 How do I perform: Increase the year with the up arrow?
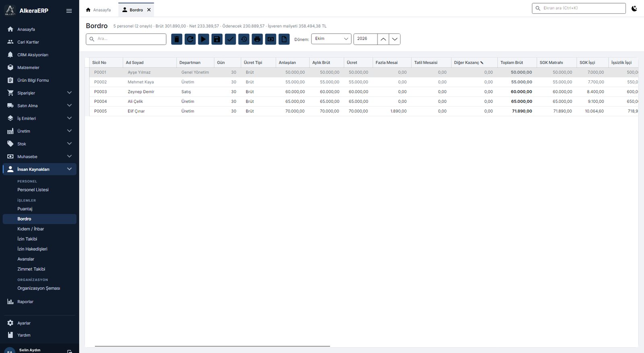(383, 39)
